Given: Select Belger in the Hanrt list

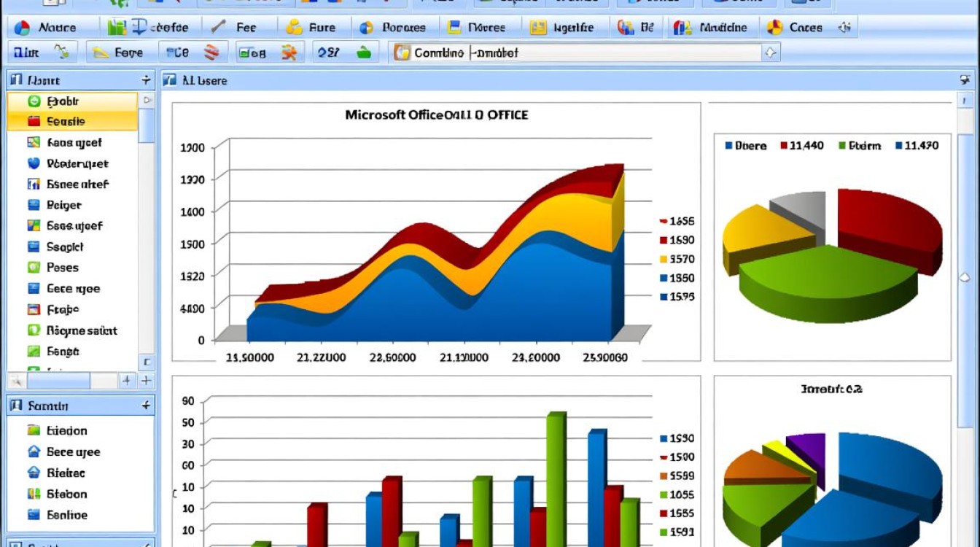Looking at the screenshot, I should (x=73, y=205).
